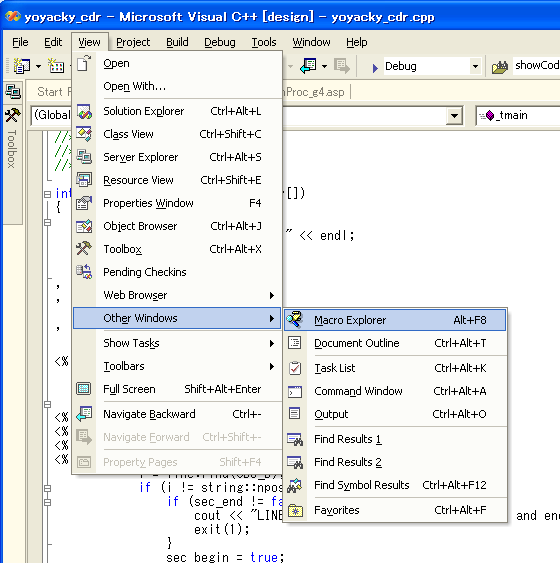Collapse the if (i != string::npos outline
Image resolution: width=560 pixels, height=563 pixels.
click(47, 488)
